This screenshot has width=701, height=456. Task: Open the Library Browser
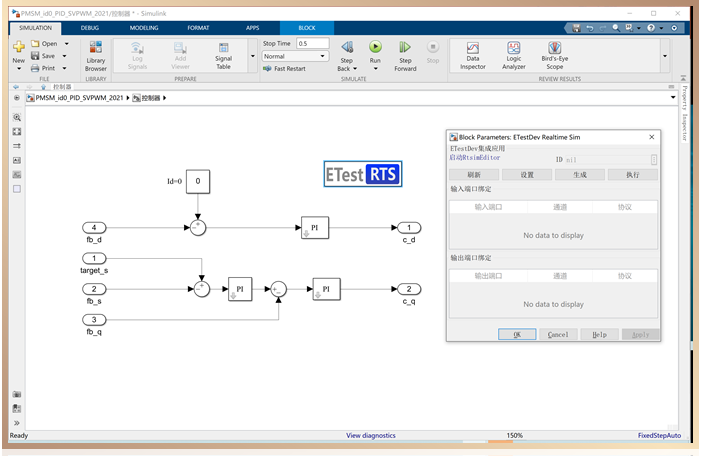(96, 56)
